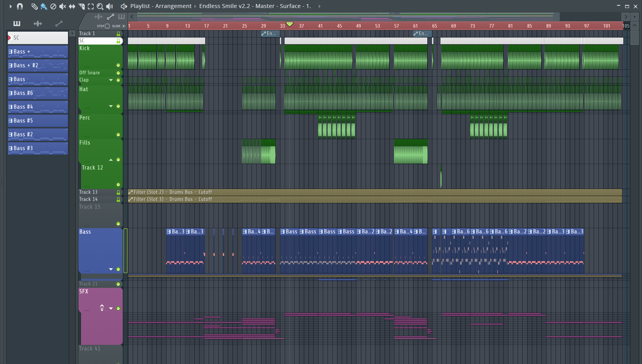The image size is (642, 364).
Task: Select the Playback speaker tool
Action: click(109, 6)
